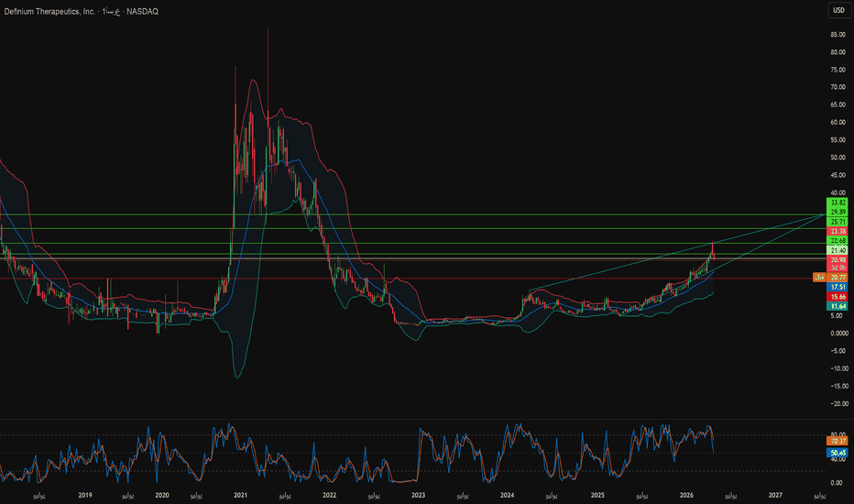Click the -20.00 price axis tick
This screenshot has width=854, height=504.
838,404
